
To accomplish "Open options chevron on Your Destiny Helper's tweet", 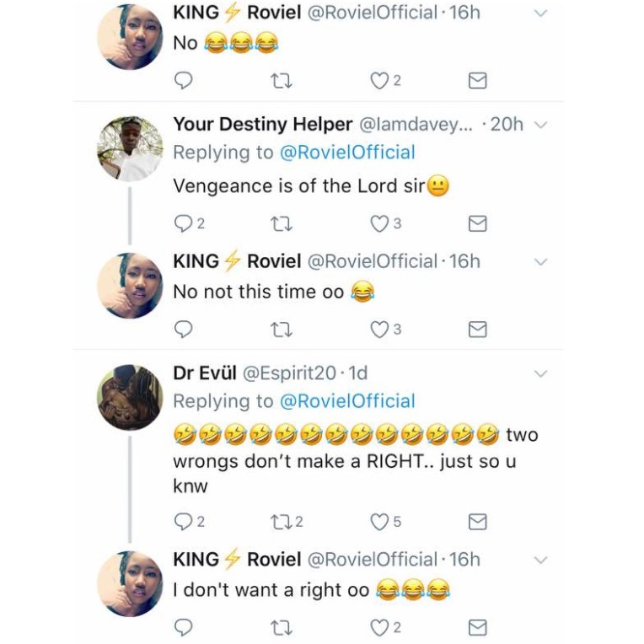I will coord(542,125).
